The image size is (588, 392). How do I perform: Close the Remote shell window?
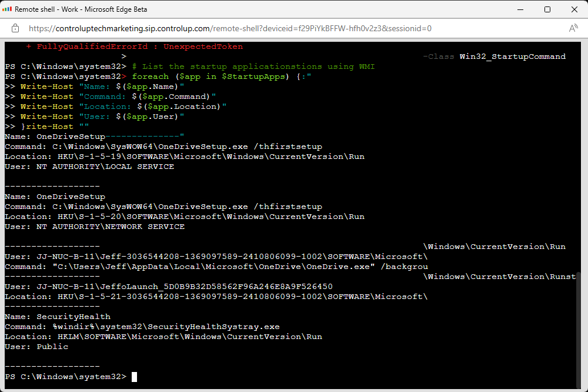coord(574,9)
